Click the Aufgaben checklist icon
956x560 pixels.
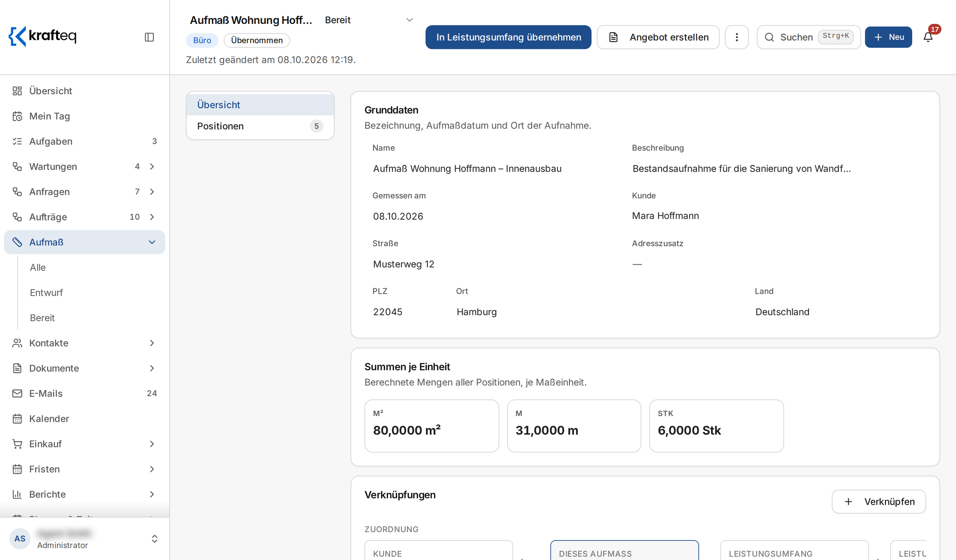pyautogui.click(x=17, y=141)
